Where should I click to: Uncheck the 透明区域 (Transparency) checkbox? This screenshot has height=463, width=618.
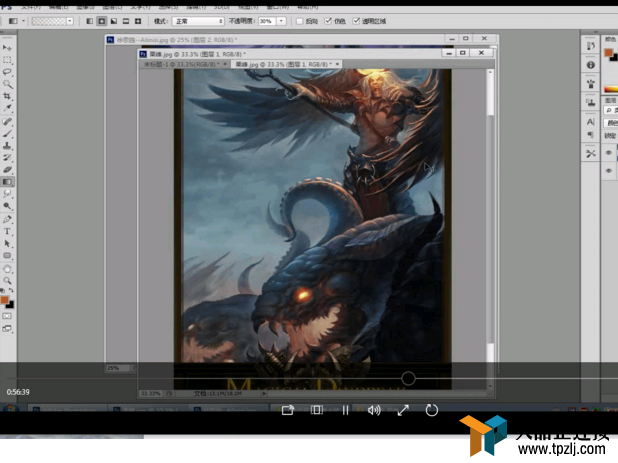pyautogui.click(x=356, y=21)
